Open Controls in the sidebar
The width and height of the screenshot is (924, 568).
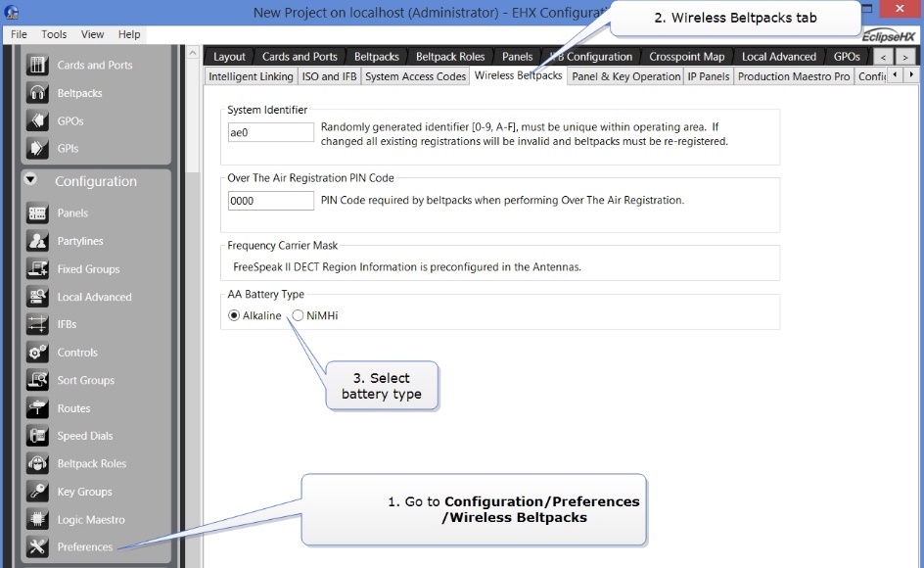(77, 353)
